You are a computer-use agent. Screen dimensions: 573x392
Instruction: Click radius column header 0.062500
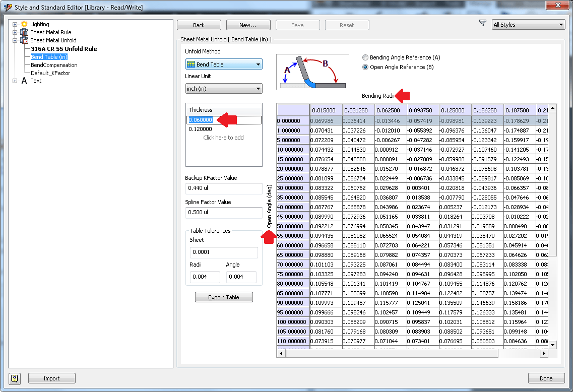(x=390, y=110)
